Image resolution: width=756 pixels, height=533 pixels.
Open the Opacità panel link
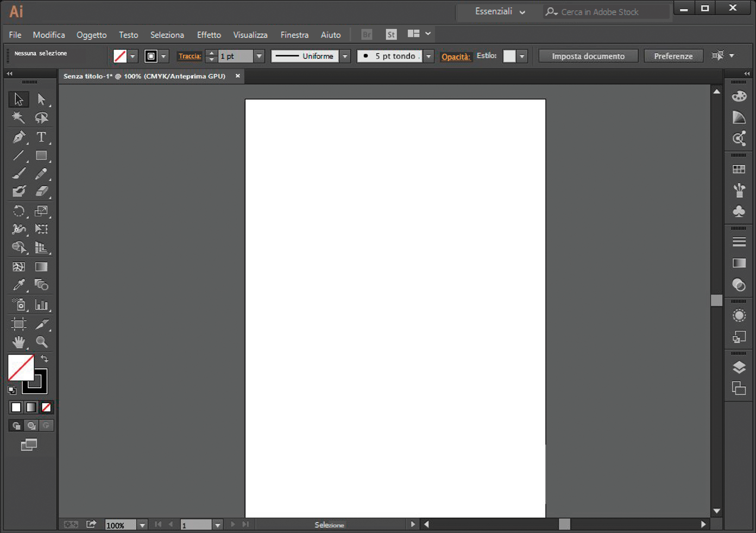(x=456, y=57)
